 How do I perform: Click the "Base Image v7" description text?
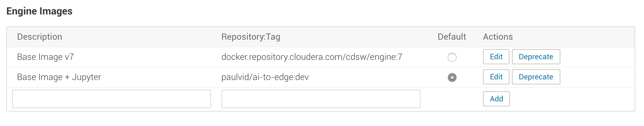(x=45, y=57)
